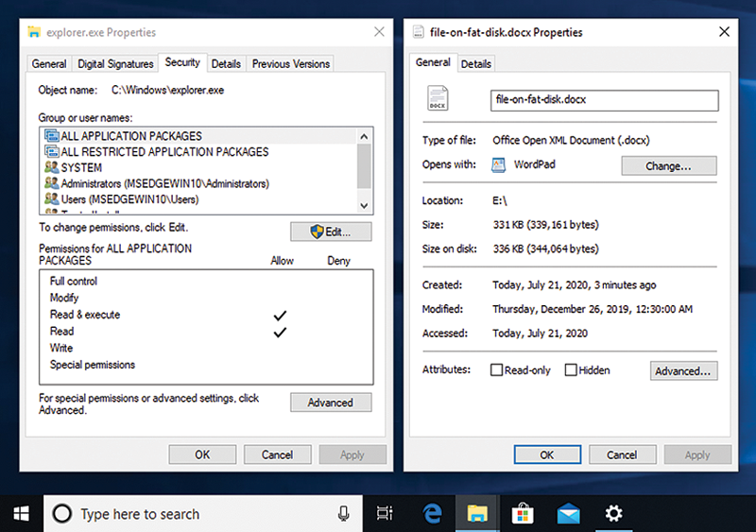Close the file-on-fat-disk.docx Properties window
Screen dimensions: 756x532
[x=724, y=32]
